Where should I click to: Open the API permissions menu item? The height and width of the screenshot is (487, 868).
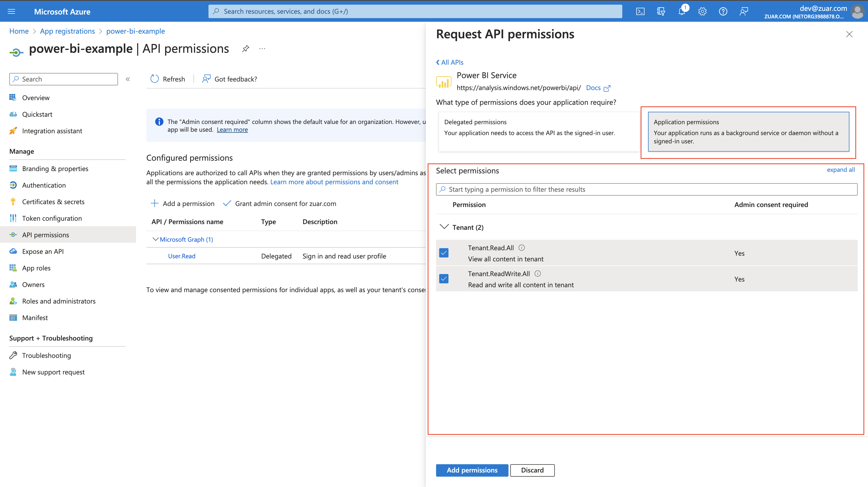[46, 234]
